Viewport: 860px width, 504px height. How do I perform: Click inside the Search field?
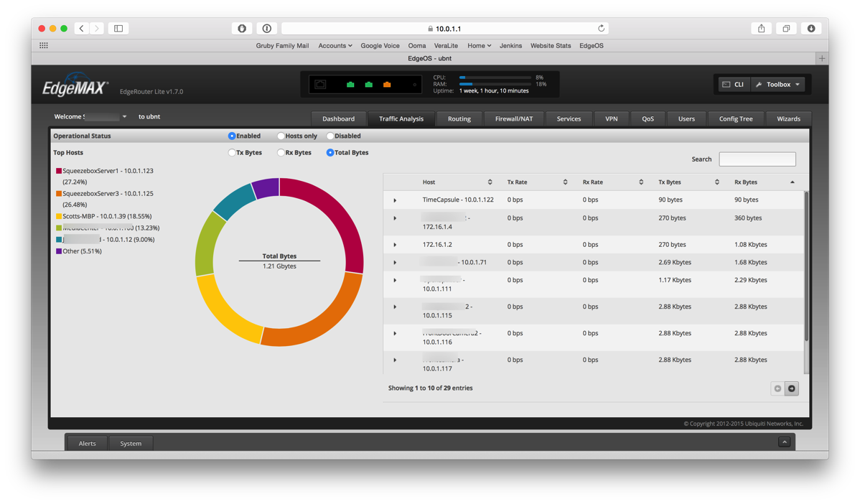click(757, 159)
